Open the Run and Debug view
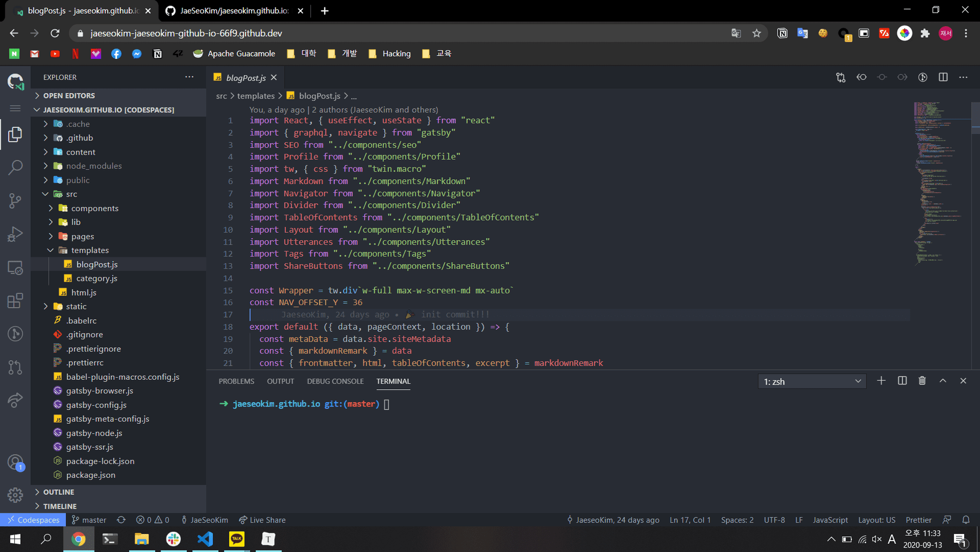Viewport: 980px width, 552px height. pos(15,234)
